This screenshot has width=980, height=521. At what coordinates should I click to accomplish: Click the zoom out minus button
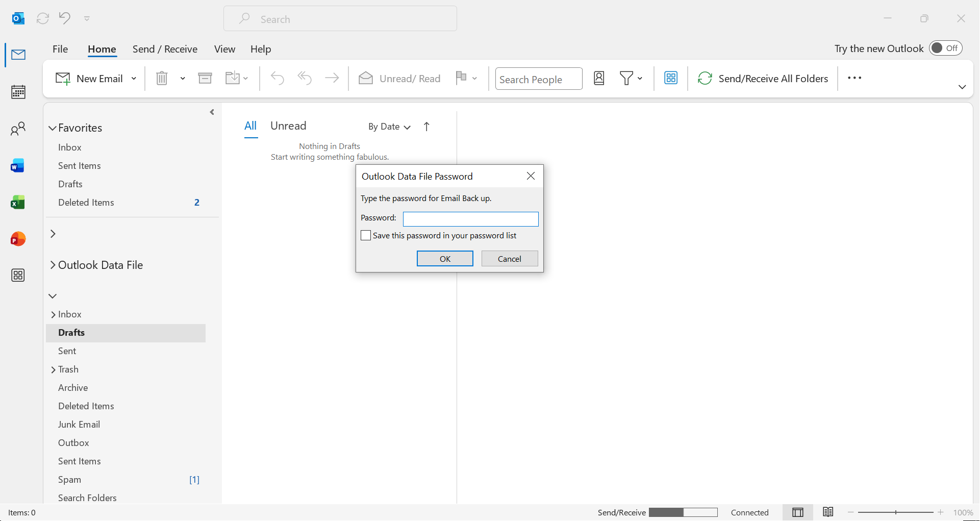(850, 512)
